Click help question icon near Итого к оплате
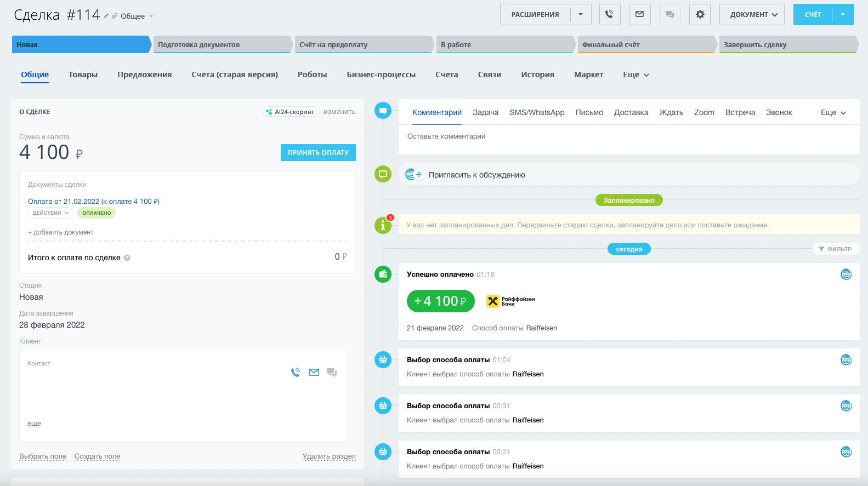868x486 pixels. coord(127,258)
